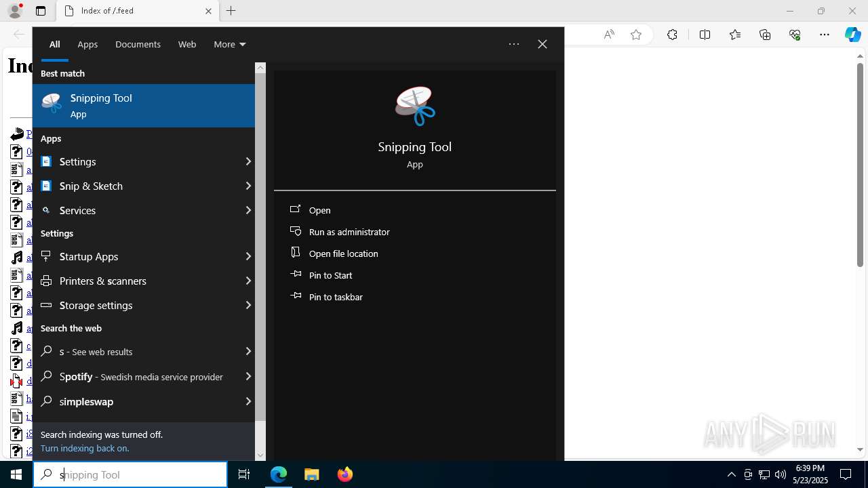Click the Turn indexing back on link
This screenshot has height=488, width=868.
(x=85, y=448)
